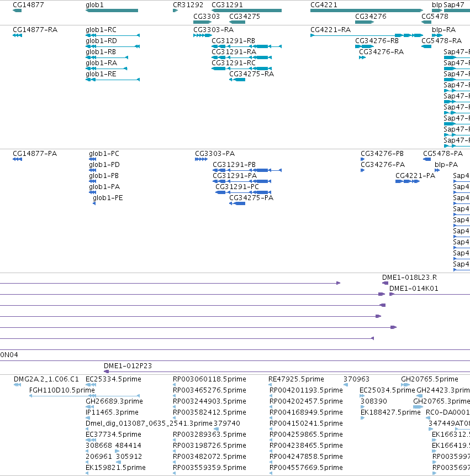Select the CG34275-PA protein feature
470x476 pixels.
237,203
